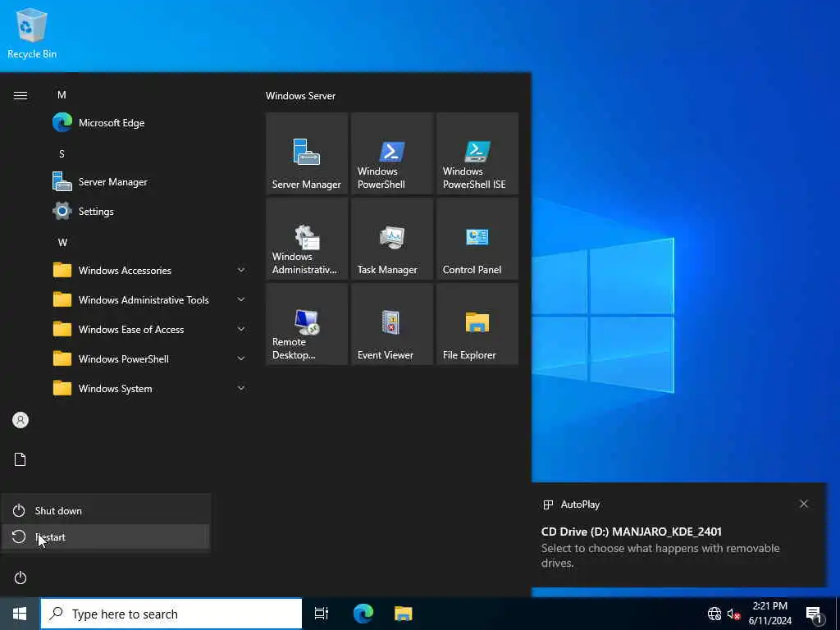This screenshot has width=840, height=630.
Task: Open the Event Viewer tile
Action: point(391,324)
